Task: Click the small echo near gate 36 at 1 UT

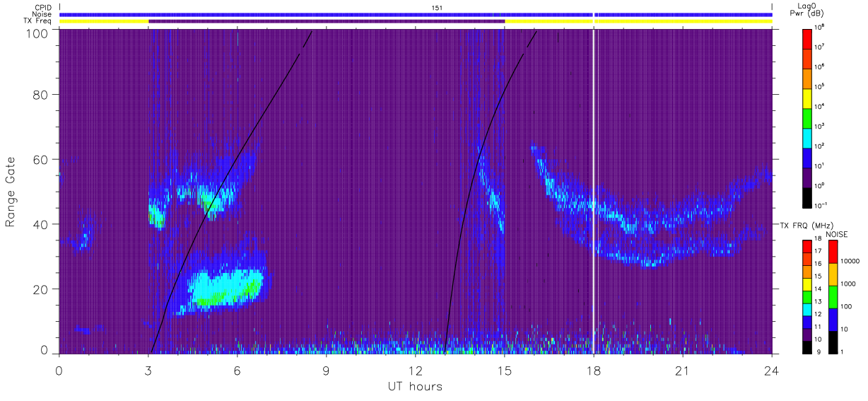Action: [85, 238]
